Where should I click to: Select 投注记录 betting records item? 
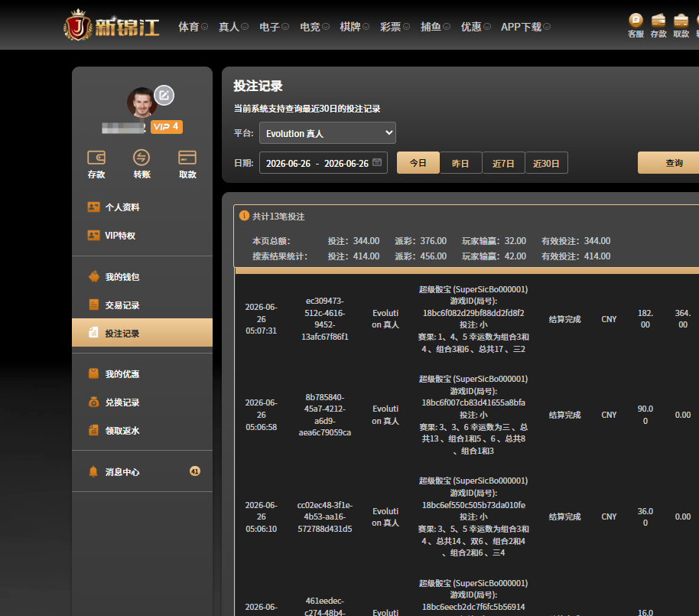point(141,333)
